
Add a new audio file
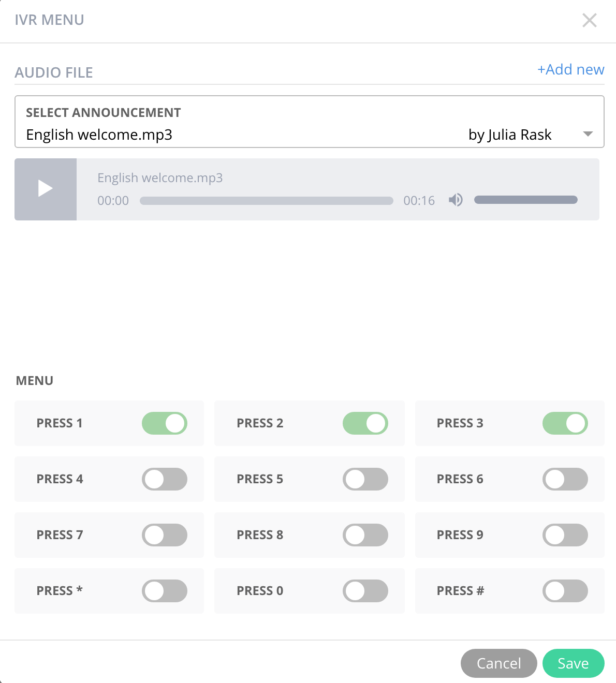(570, 69)
